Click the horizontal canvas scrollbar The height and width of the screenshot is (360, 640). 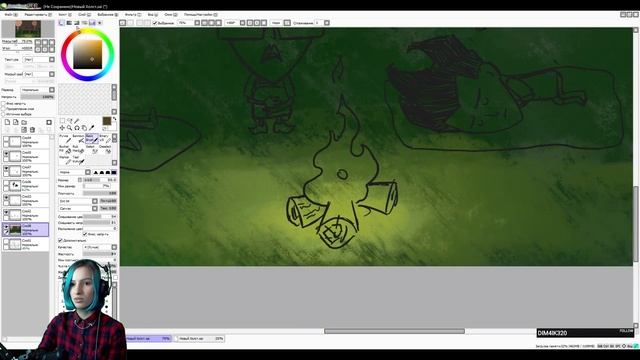[x=394, y=331]
